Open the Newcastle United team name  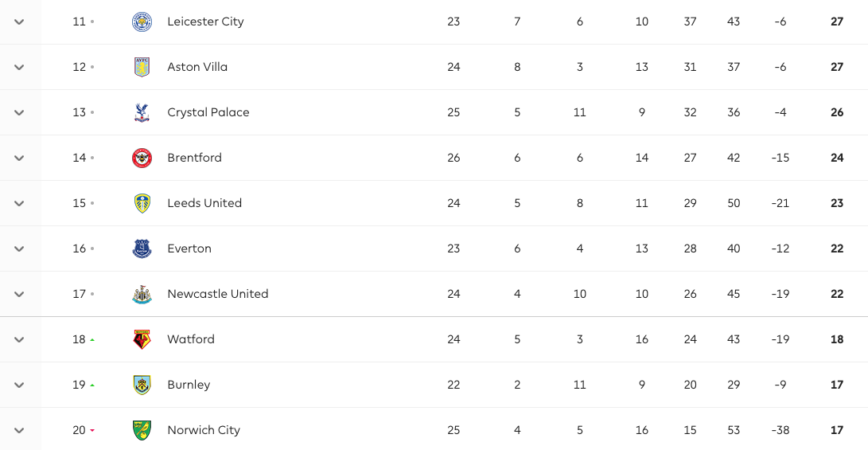(x=217, y=294)
